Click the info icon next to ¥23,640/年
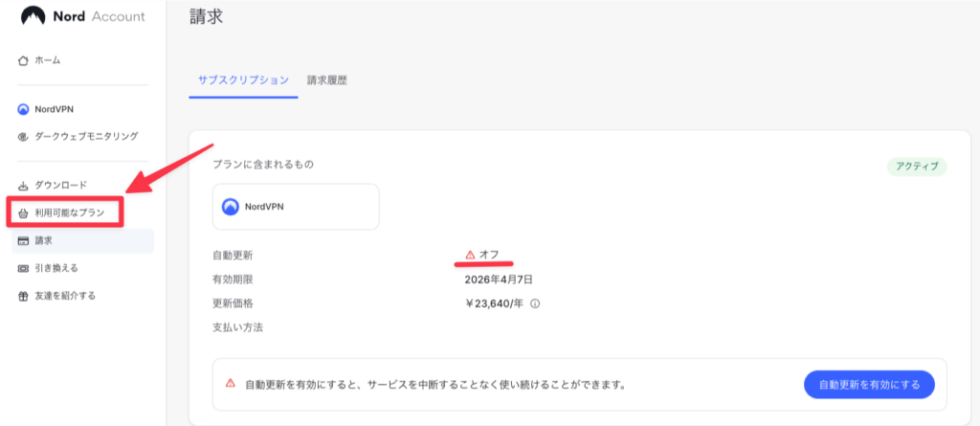Screen dimensions: 980x426 coord(535,304)
